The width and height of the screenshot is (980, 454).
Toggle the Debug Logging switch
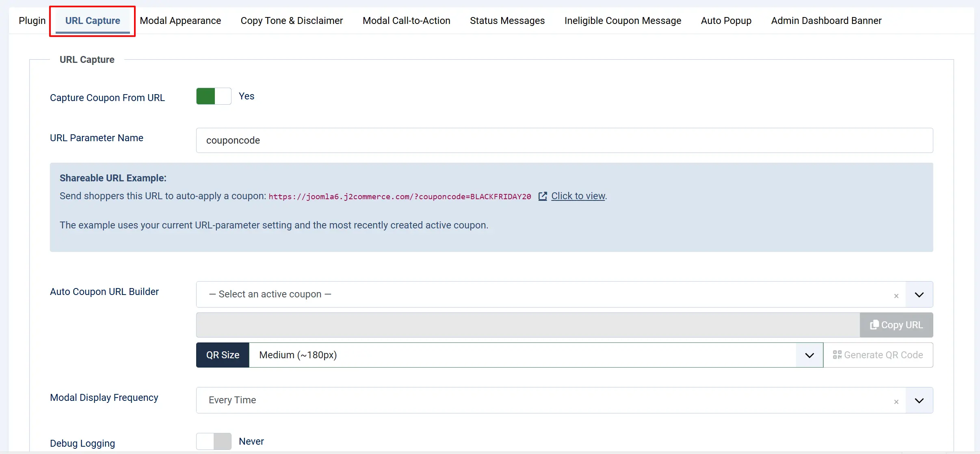(x=214, y=441)
